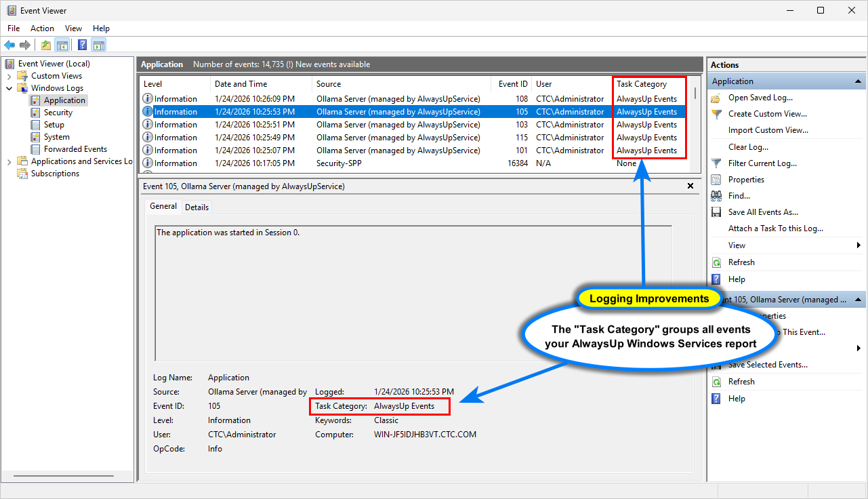This screenshot has width=868, height=499.
Task: Click the Show/Hide Console Tree toolbar icon
Action: (62, 45)
